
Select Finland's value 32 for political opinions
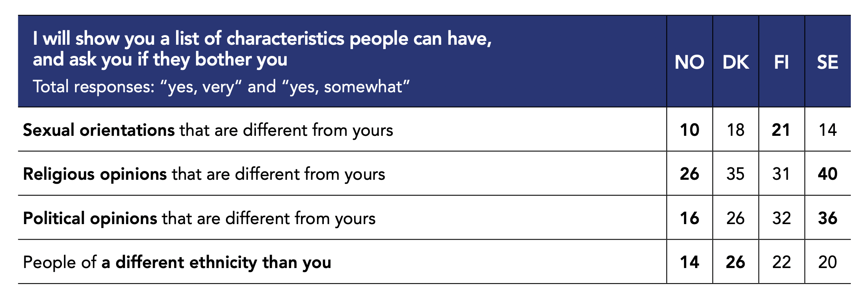pyautogui.click(x=781, y=219)
